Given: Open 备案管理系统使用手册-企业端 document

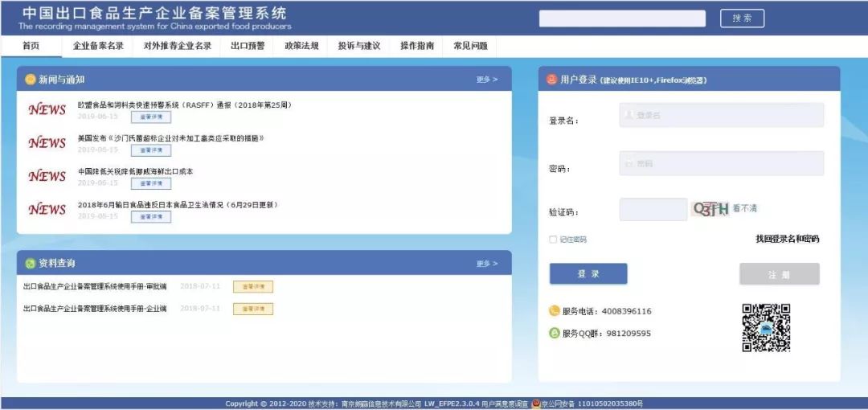Looking at the screenshot, I should pyautogui.click(x=95, y=309).
